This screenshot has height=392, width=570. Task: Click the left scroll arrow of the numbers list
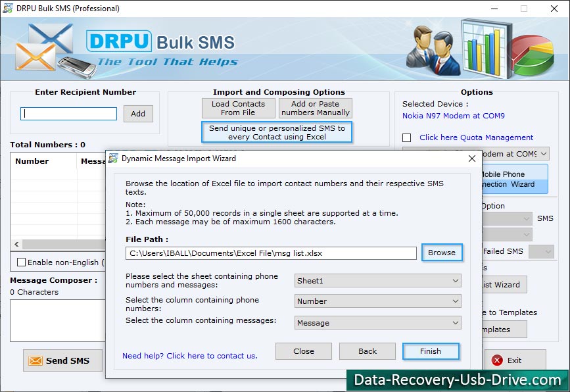16,245
